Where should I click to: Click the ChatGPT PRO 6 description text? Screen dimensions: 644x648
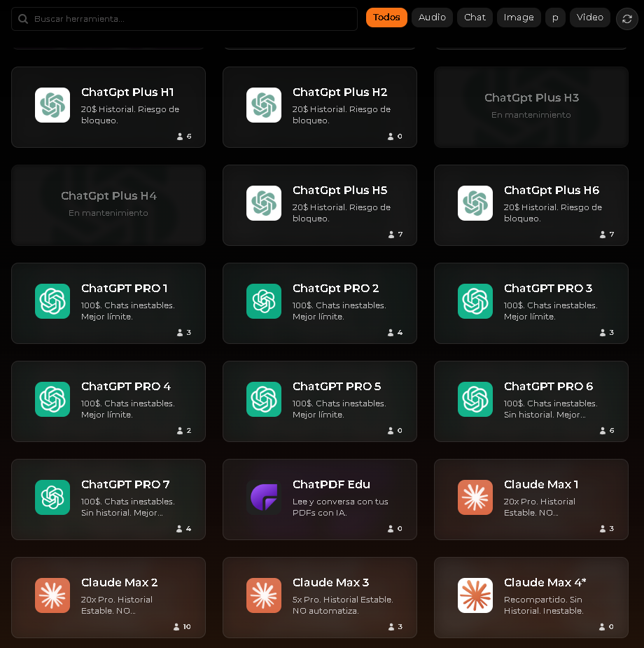[551, 409]
